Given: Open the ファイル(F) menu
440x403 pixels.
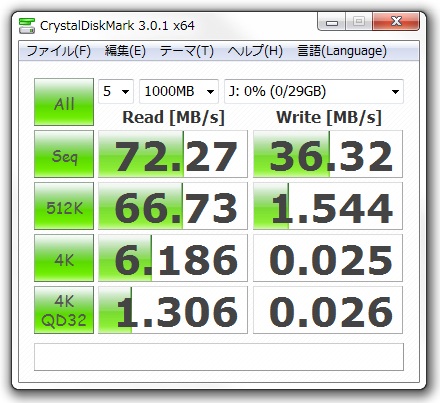Looking at the screenshot, I should 59,51.
